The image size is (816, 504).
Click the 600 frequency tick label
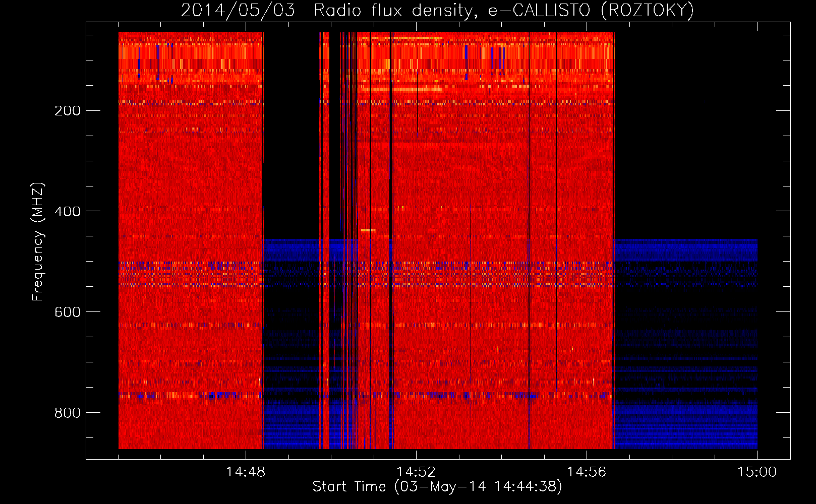point(68,312)
